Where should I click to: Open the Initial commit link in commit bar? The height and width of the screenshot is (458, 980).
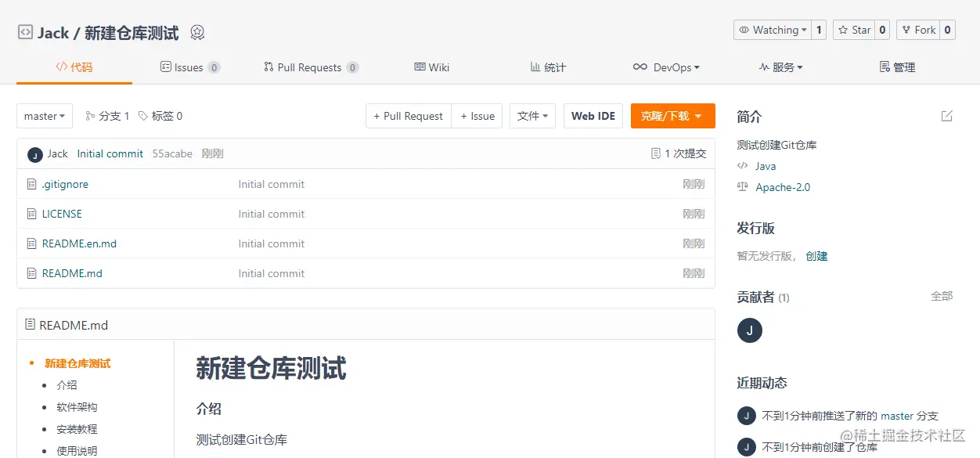[x=110, y=153]
